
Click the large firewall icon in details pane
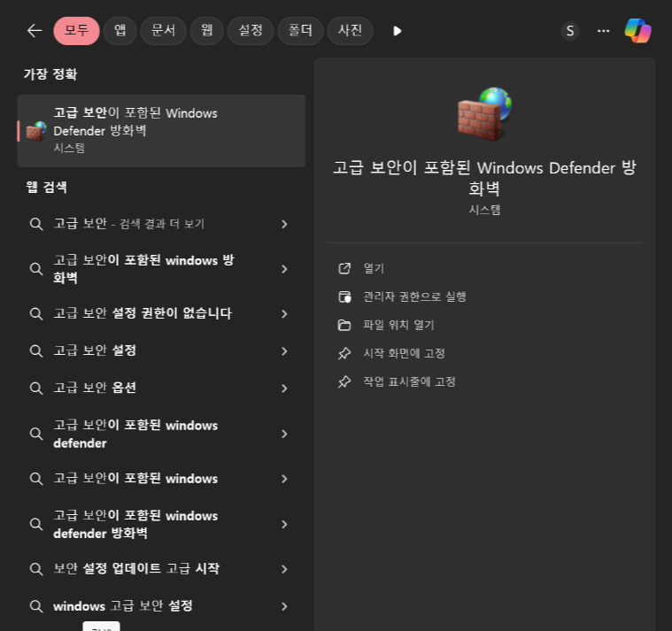coord(484,114)
